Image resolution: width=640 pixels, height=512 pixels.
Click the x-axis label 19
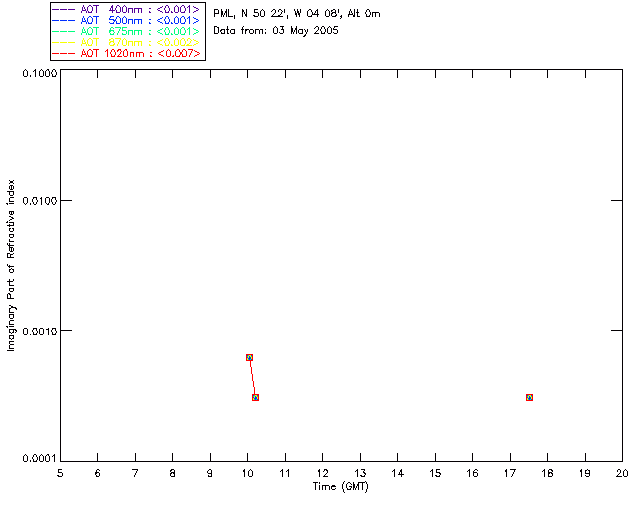(585, 473)
